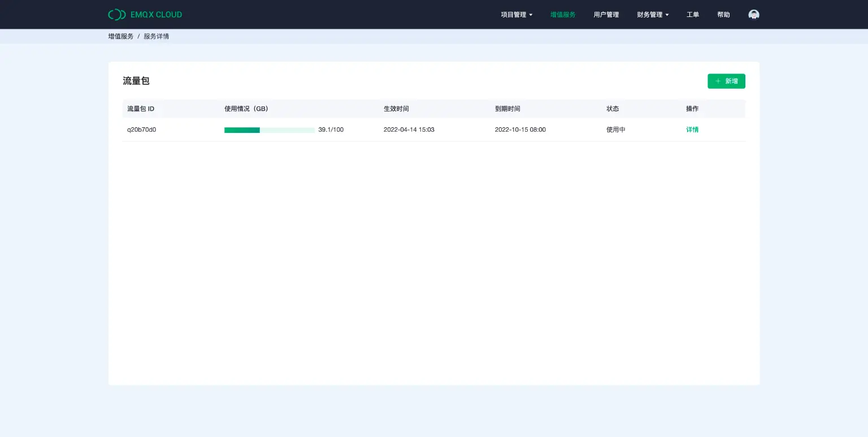This screenshot has width=868, height=437.
Task: Click the usage value 39.1/100
Action: click(331, 129)
